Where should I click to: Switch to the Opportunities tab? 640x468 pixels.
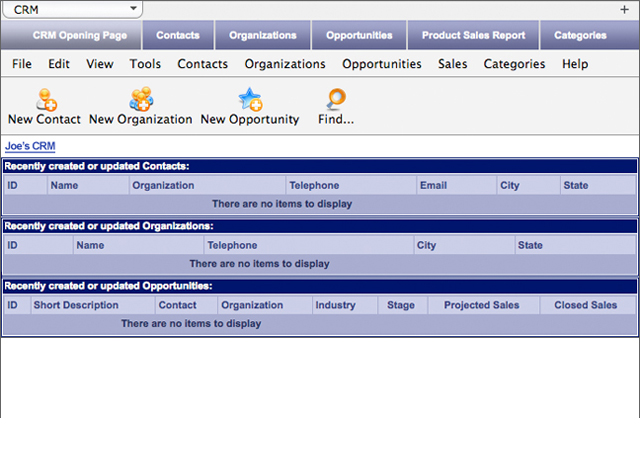(359, 35)
